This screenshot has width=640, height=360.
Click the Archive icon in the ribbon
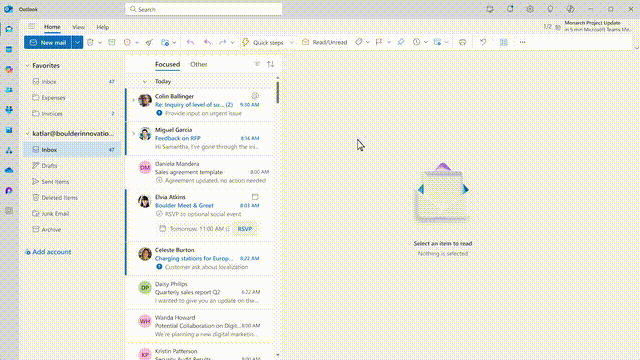click(x=112, y=42)
